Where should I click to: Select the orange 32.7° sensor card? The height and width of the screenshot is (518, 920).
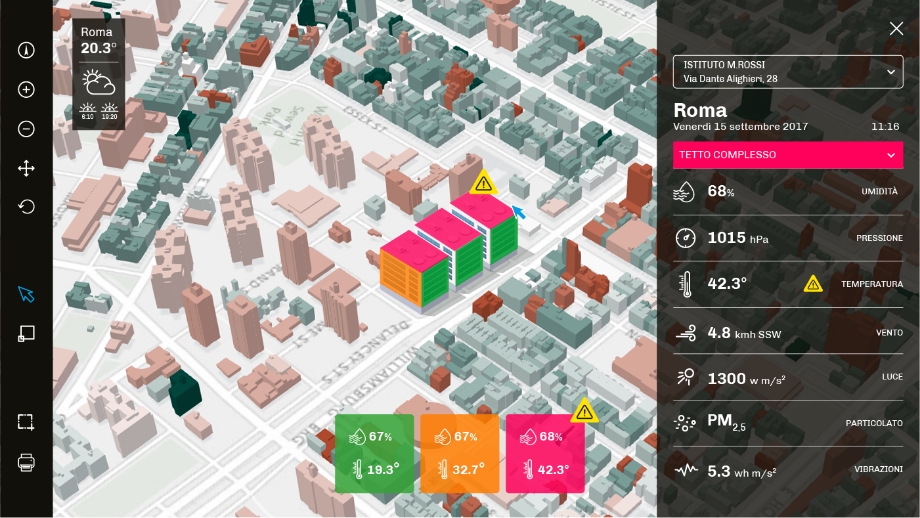click(x=459, y=453)
